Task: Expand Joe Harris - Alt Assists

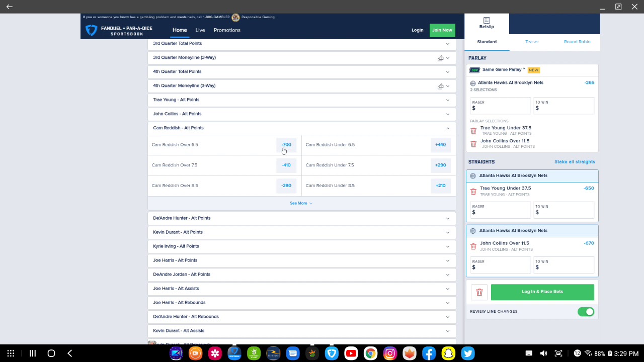Action: [301, 289]
